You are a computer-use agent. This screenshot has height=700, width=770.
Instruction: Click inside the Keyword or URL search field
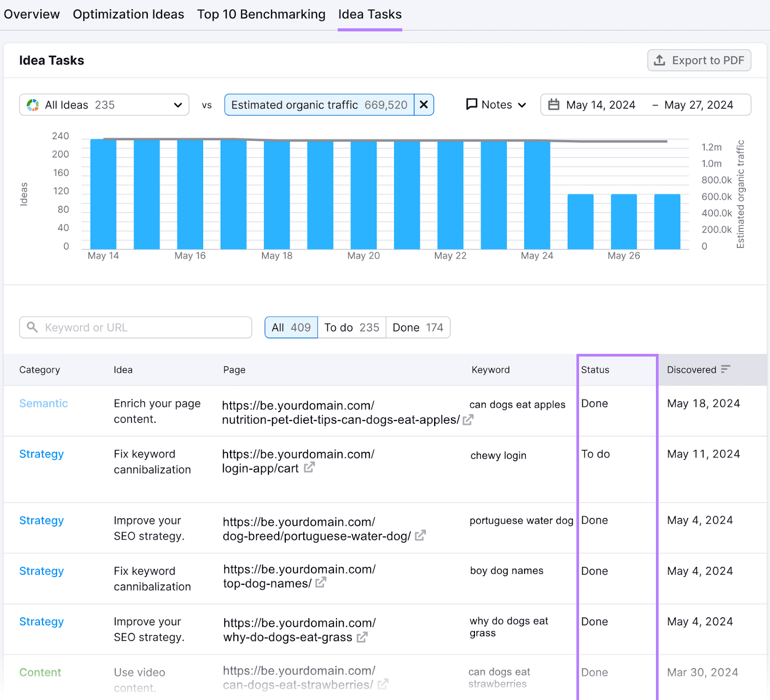click(135, 327)
